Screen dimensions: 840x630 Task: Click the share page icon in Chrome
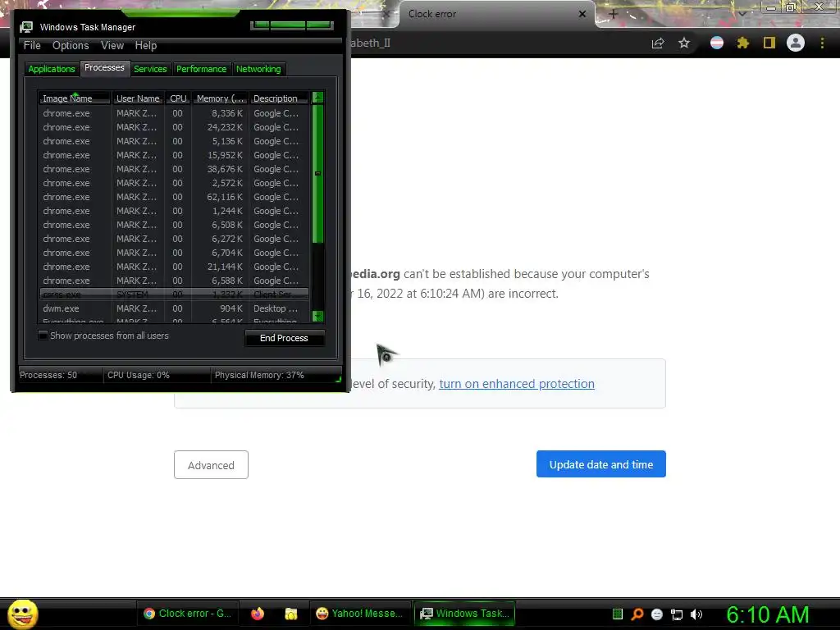point(658,43)
